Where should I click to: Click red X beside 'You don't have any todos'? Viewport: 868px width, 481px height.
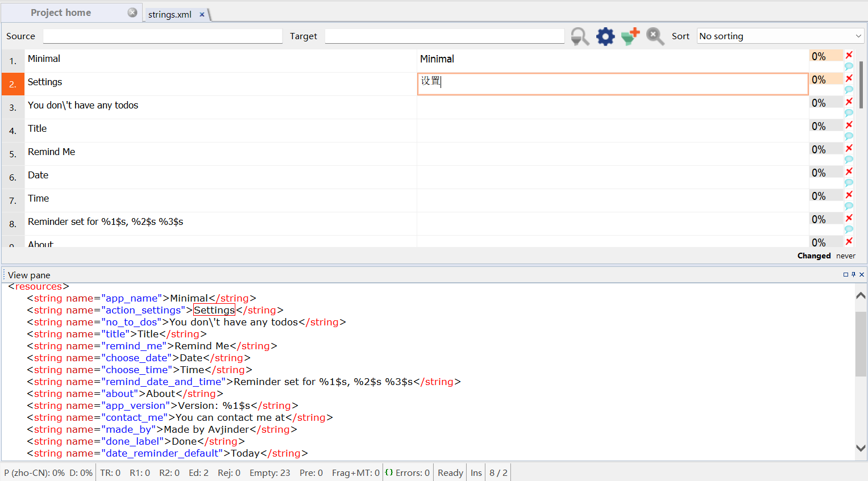849,102
